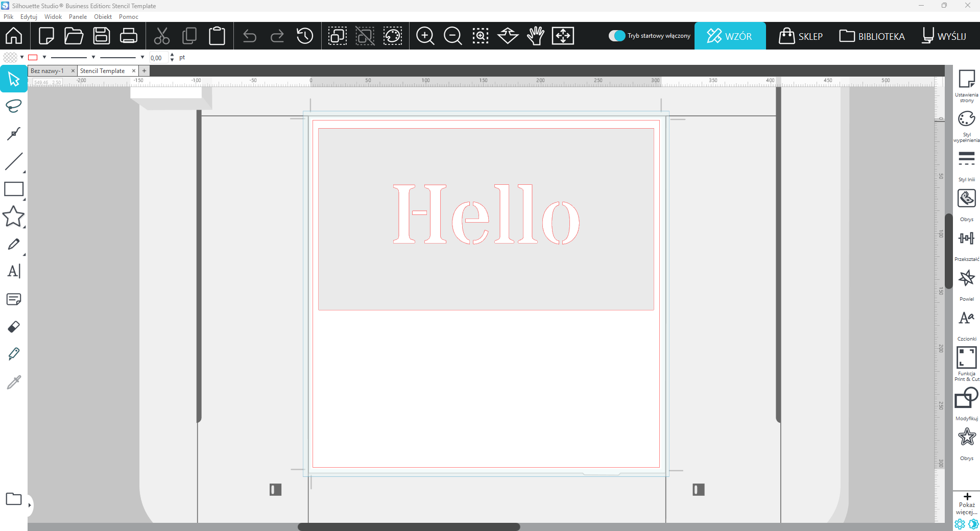Switch to Bez nazwy-1 tab
Image resolution: width=980 pixels, height=531 pixels.
pos(47,71)
